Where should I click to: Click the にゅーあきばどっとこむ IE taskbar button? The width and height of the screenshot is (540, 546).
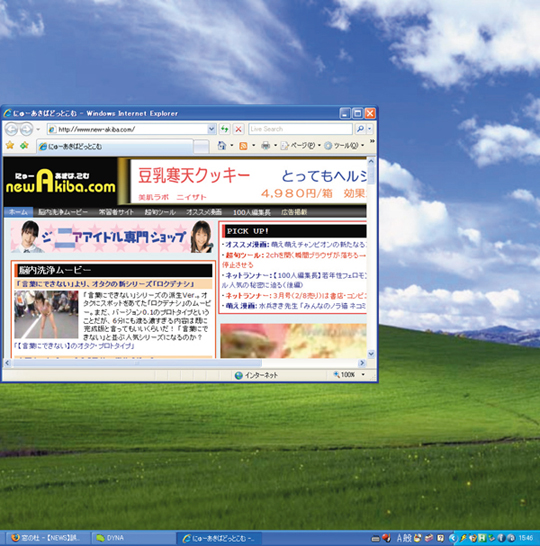(219, 538)
